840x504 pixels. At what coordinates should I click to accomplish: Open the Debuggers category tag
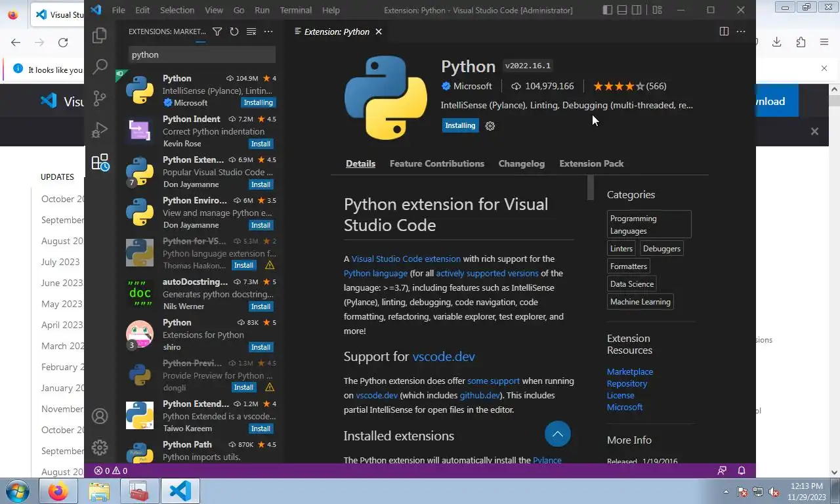(x=661, y=249)
